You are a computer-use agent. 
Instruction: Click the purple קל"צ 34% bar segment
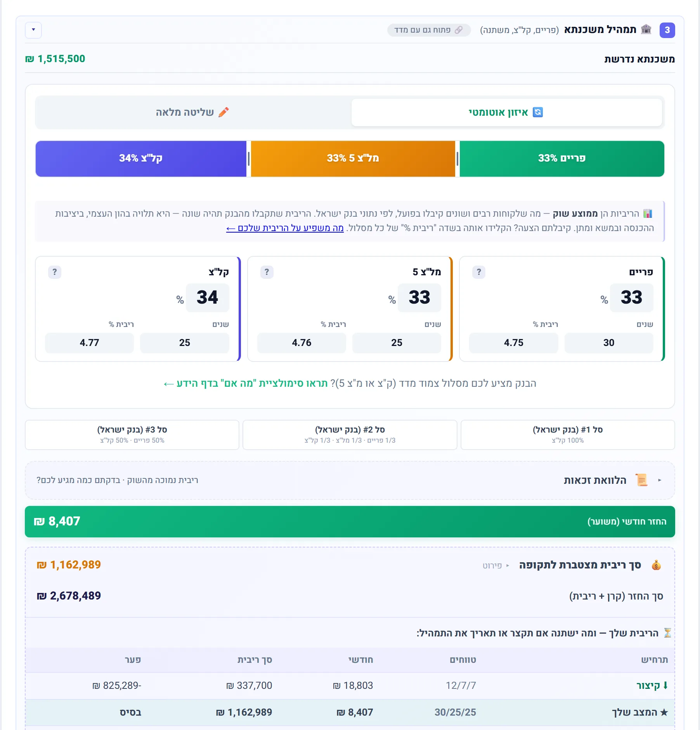[x=141, y=158]
